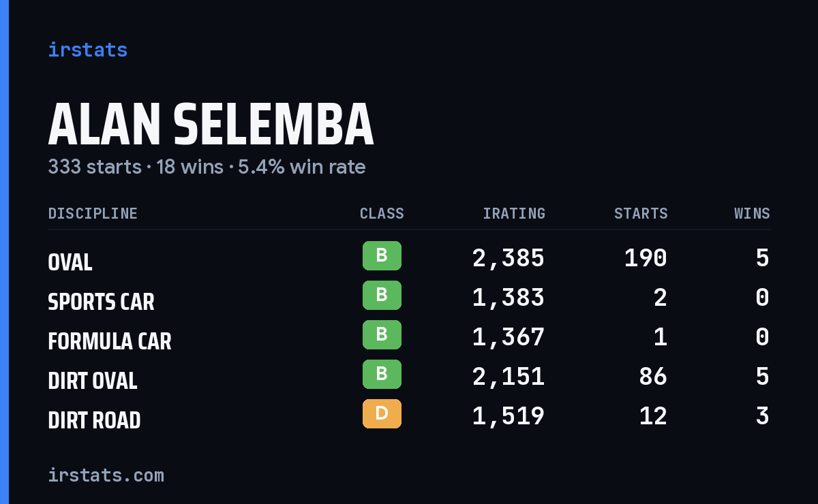Select the CLASS column header
818x504 pixels.
(x=382, y=214)
